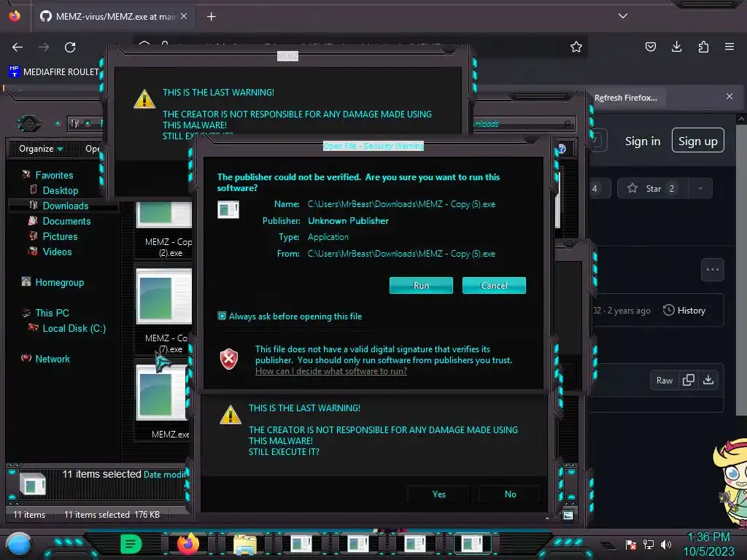Click GitHub Sign in
This screenshot has height=560, width=747.
point(643,141)
